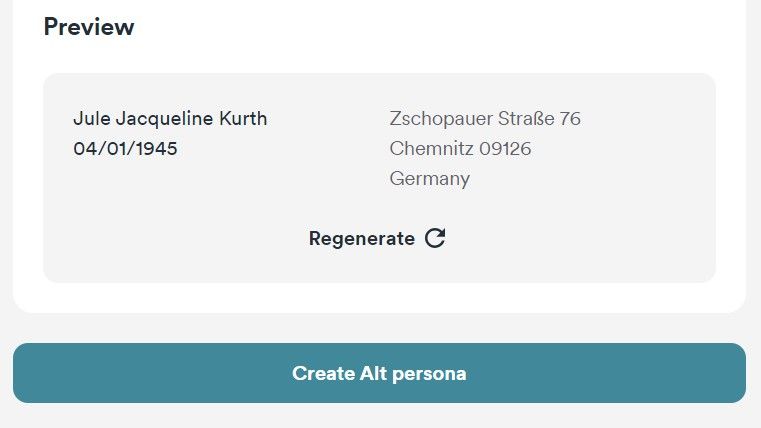Click the Regenerate text label
761x428 pixels.
click(361, 239)
